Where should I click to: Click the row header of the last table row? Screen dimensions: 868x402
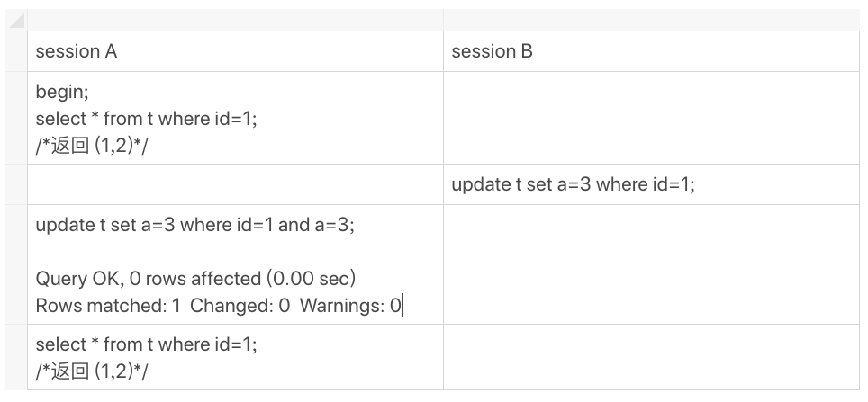[x=16, y=357]
